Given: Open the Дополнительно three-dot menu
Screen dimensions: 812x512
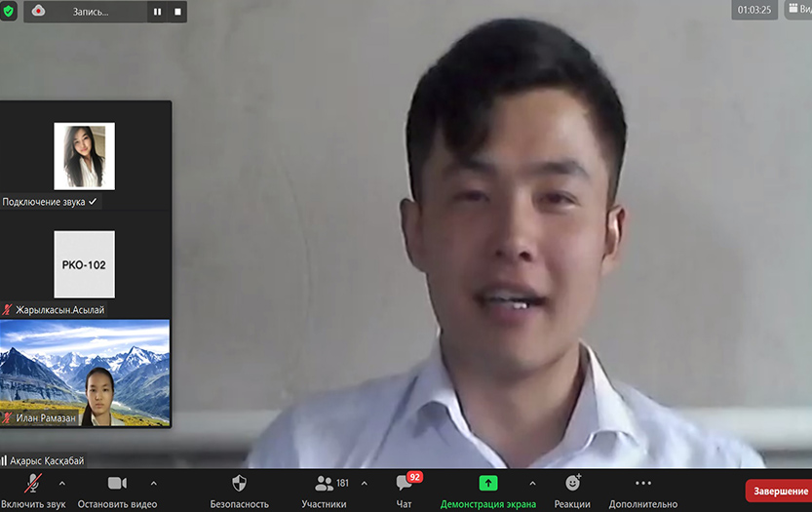Looking at the screenshot, I should [x=642, y=484].
